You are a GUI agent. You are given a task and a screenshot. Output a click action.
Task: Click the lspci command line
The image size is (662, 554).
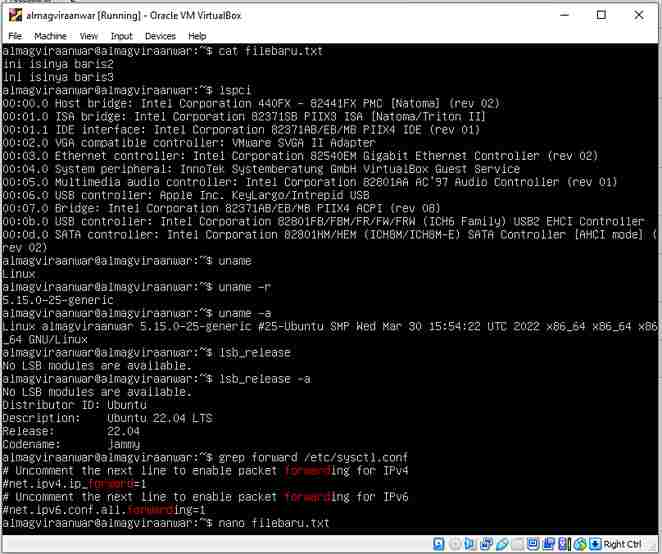pos(127,90)
